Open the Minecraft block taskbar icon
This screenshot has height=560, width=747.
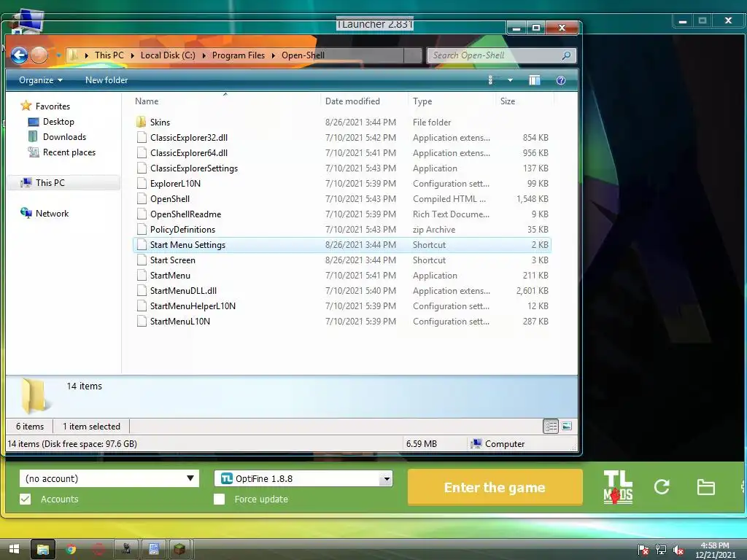[x=179, y=549]
